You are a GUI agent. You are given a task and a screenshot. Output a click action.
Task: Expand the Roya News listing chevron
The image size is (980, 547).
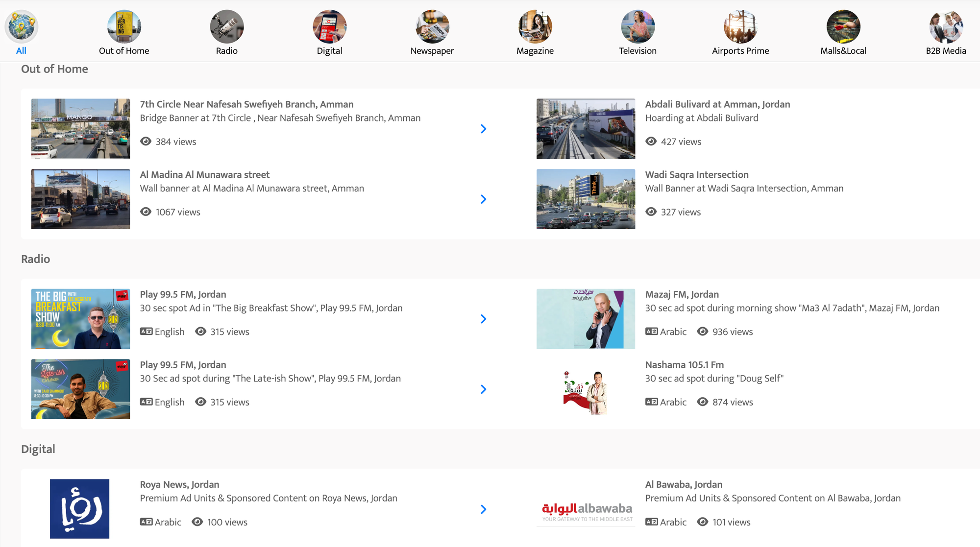483,509
